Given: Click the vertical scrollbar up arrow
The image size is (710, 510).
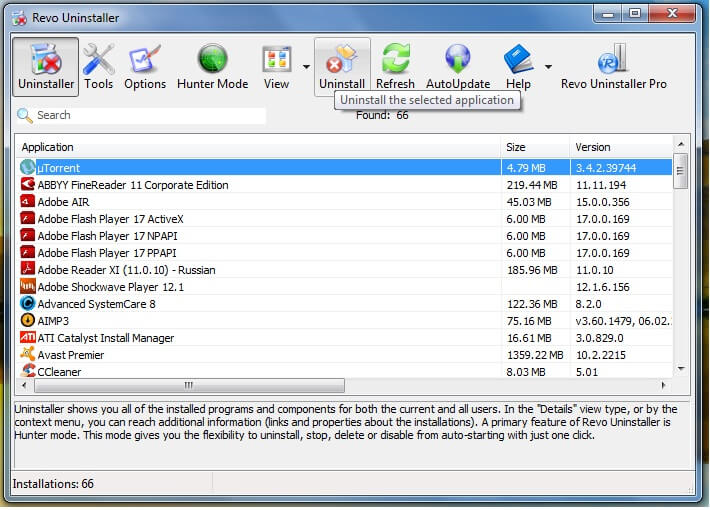Looking at the screenshot, I should coord(681,144).
